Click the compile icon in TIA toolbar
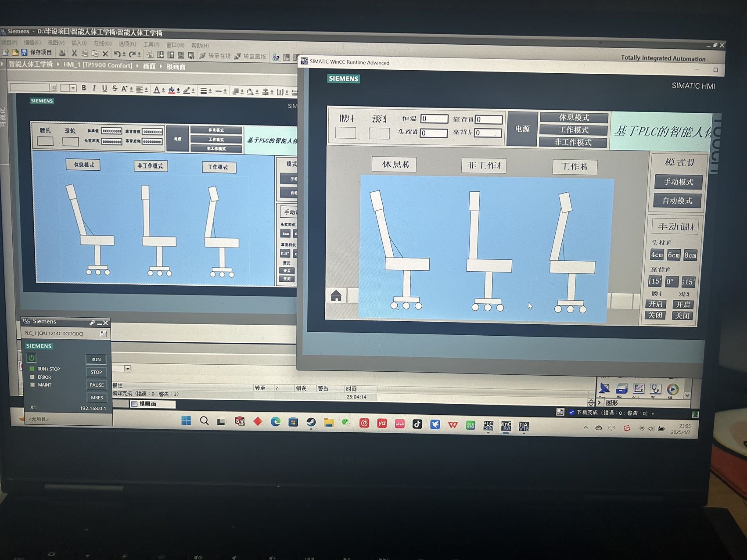This screenshot has height=560, width=747. tap(150, 54)
